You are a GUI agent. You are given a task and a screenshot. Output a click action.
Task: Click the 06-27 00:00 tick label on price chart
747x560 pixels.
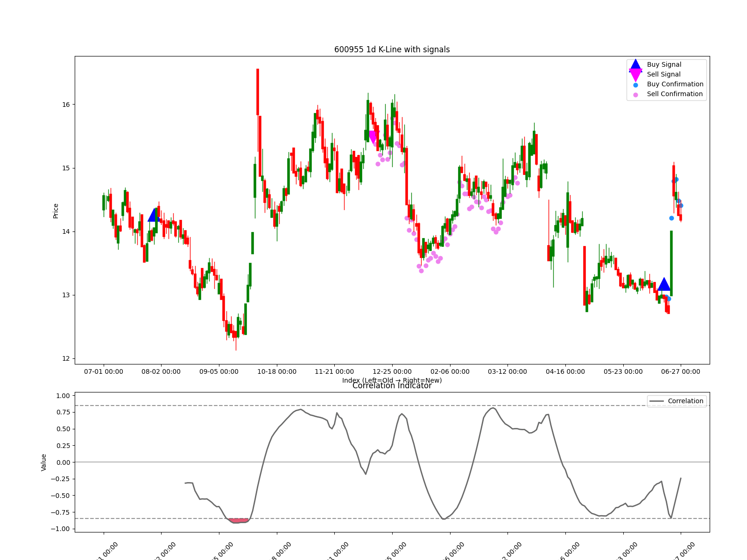681,371
